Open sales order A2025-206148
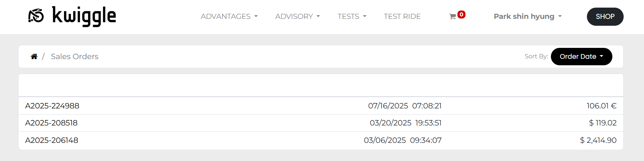Screen dimensions: 644x161 point(52,140)
